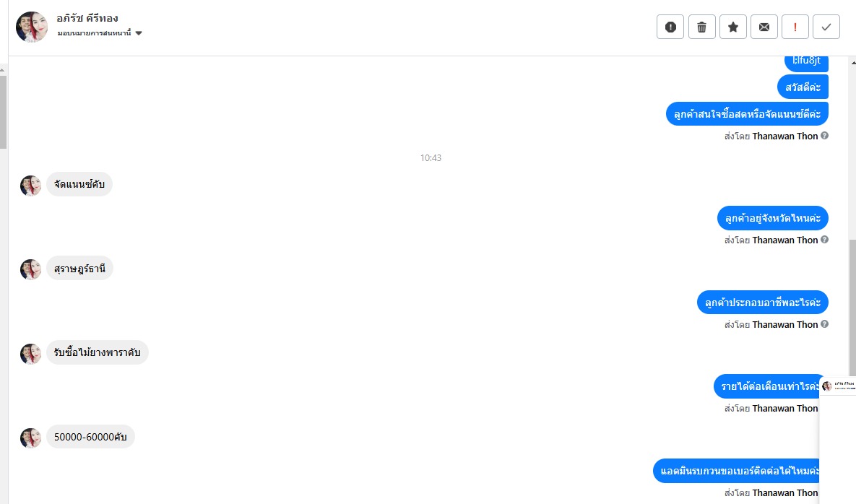This screenshot has width=856, height=504.
Task: Select avatar next to จัดแนนซ์คับ message
Action: (30, 186)
